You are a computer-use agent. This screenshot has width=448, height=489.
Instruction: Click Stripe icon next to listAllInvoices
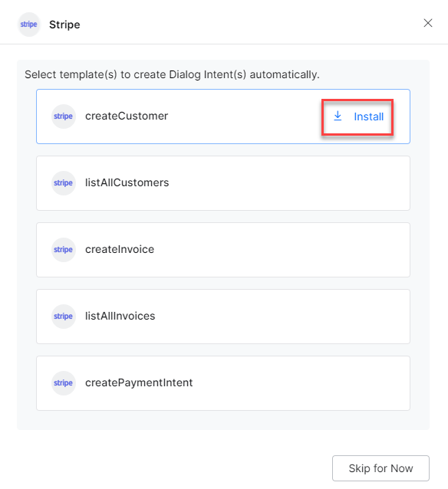pos(64,317)
